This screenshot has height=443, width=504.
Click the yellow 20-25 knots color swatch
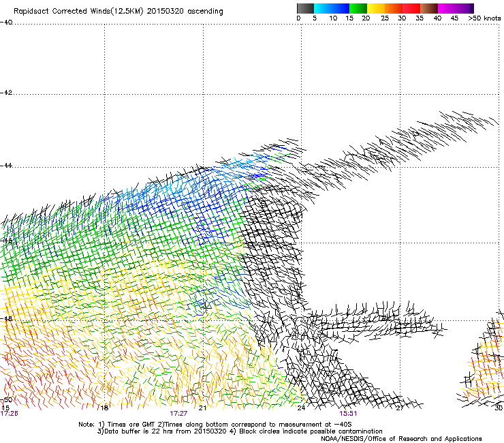(x=376, y=8)
